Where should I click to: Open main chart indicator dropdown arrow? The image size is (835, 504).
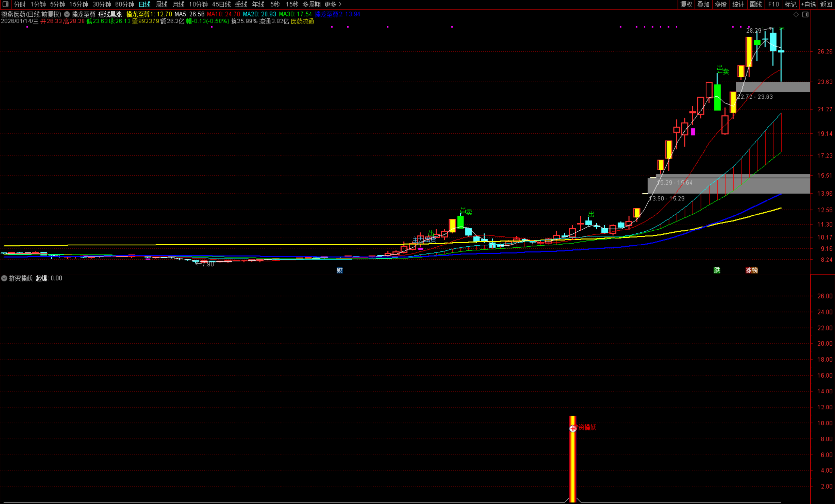tap(67, 14)
